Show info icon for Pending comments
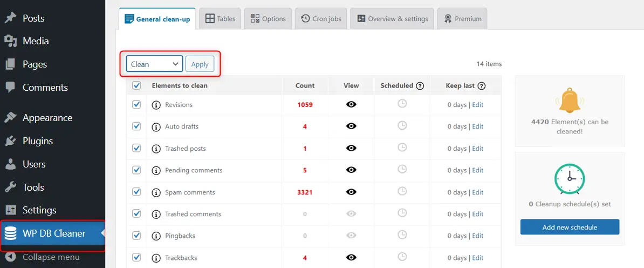The width and height of the screenshot is (644, 268). click(156, 170)
